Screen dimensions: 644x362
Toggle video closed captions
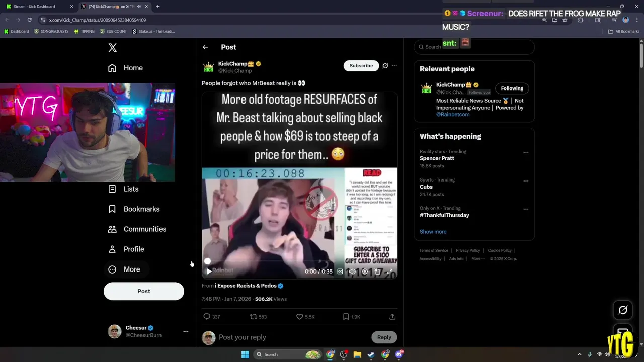click(340, 271)
